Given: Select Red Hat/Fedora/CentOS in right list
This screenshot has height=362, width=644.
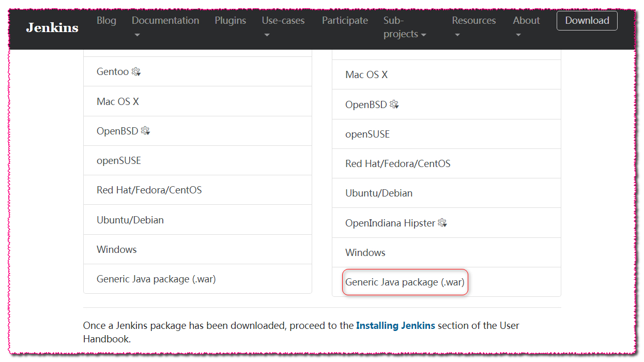Looking at the screenshot, I should point(447,163).
